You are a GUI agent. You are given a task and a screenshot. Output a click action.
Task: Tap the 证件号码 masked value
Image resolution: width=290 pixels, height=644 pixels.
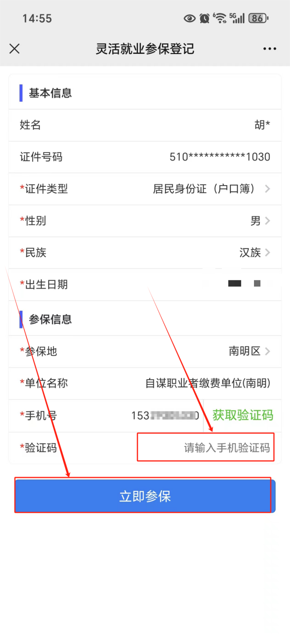220,157
